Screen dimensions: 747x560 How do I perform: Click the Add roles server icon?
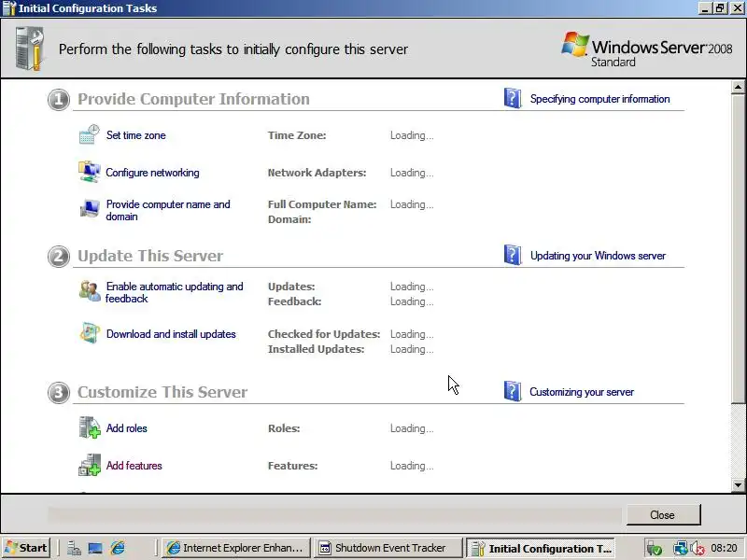(x=90, y=427)
